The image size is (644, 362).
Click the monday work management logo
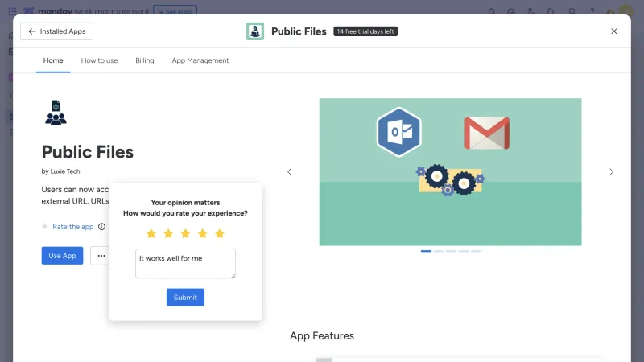tap(87, 11)
